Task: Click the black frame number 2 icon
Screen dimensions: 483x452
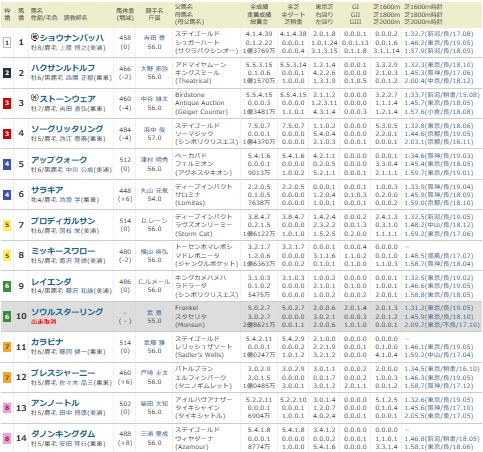Action: (x=7, y=73)
